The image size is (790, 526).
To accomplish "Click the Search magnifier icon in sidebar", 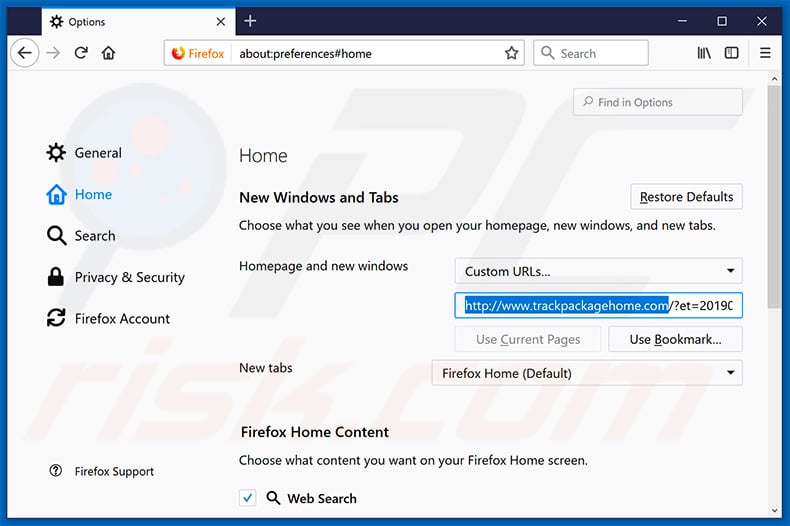I will click(x=56, y=235).
